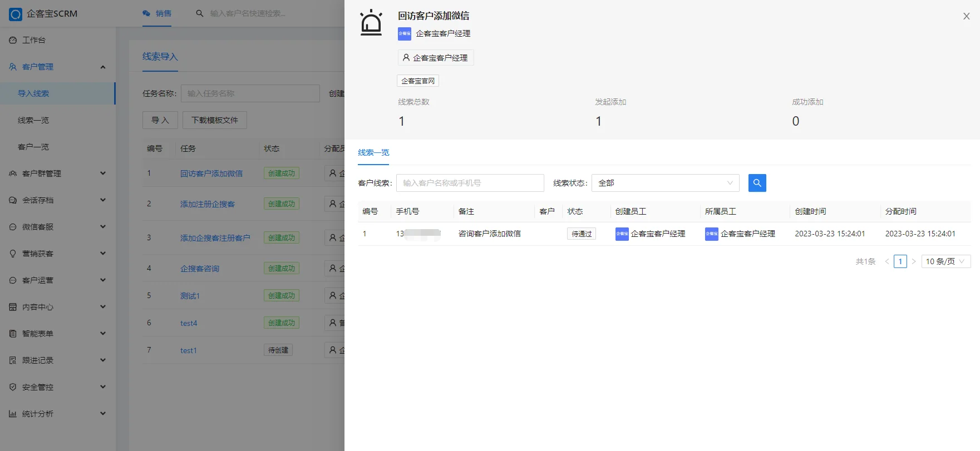Click the 跟进记录 icon
Viewport: 980px width, 451px height.
click(13, 360)
